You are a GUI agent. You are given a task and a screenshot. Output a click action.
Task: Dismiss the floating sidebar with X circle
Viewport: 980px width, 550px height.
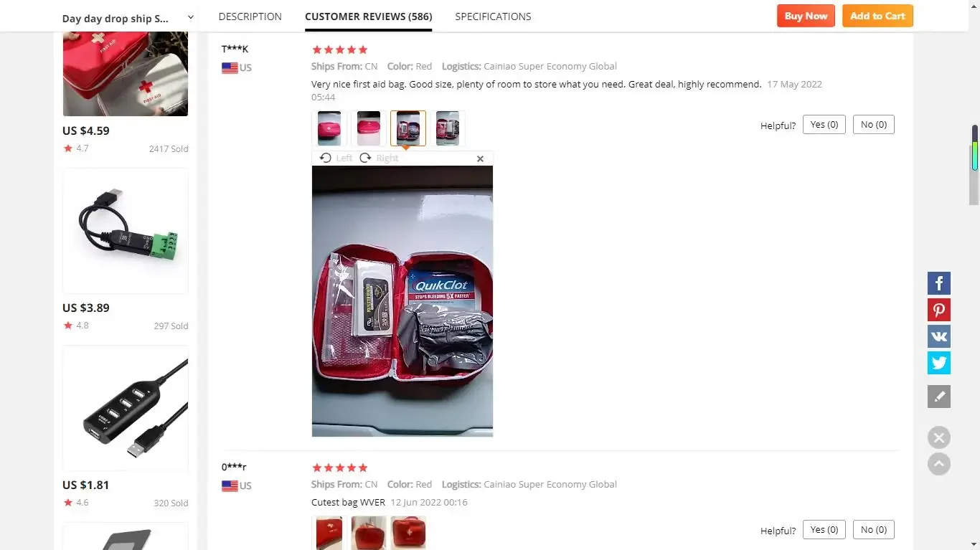[x=938, y=437]
